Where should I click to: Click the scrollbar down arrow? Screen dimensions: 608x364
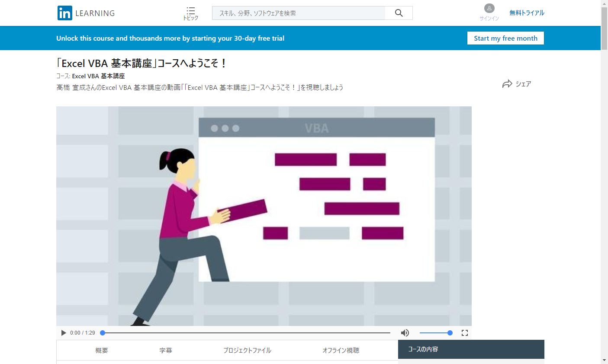coord(604,360)
